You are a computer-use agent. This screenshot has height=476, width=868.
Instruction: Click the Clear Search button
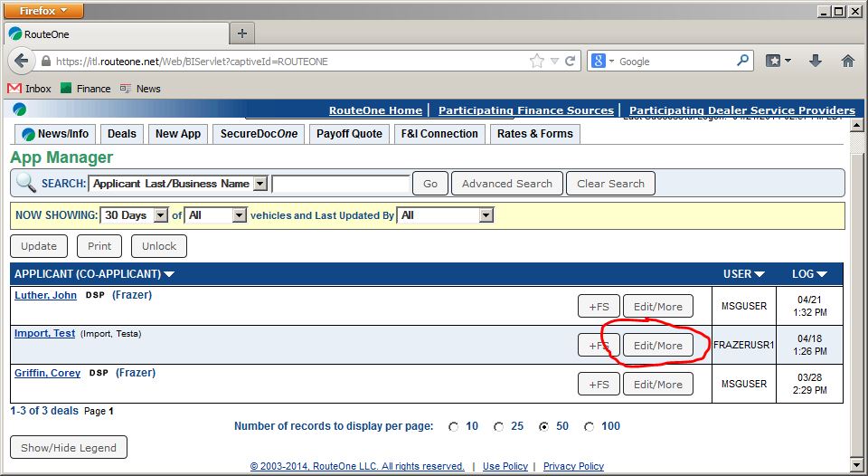tap(610, 184)
